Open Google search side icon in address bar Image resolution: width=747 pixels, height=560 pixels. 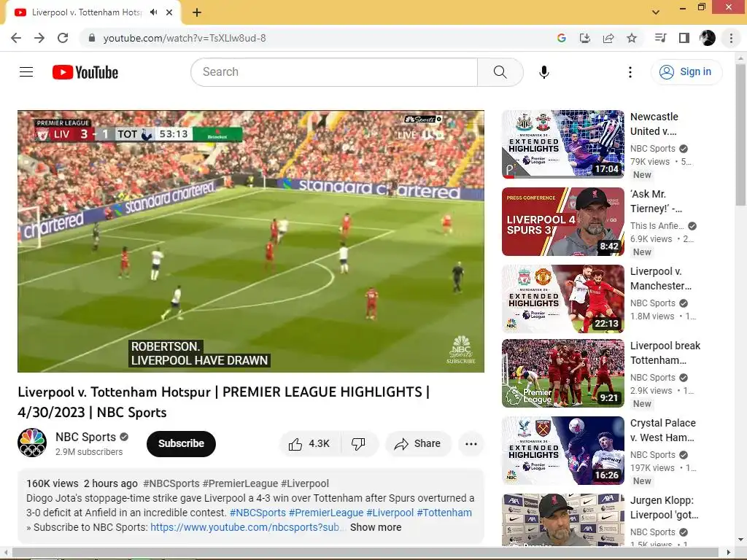point(562,38)
